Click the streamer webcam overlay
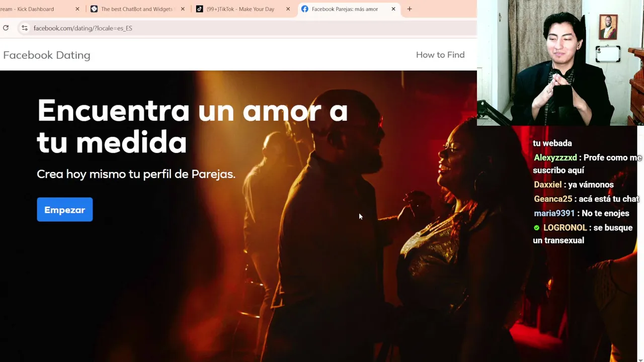 (x=560, y=62)
